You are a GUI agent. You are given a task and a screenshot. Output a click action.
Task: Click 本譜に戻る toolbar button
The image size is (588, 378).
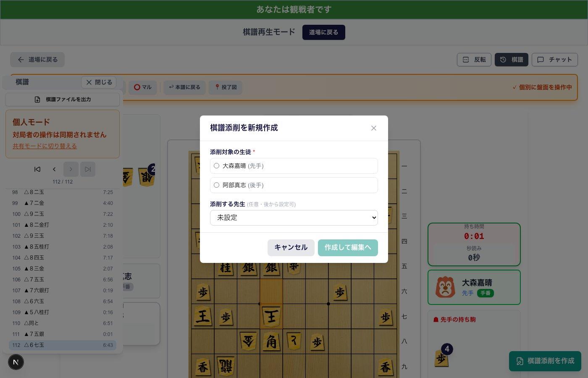point(184,87)
